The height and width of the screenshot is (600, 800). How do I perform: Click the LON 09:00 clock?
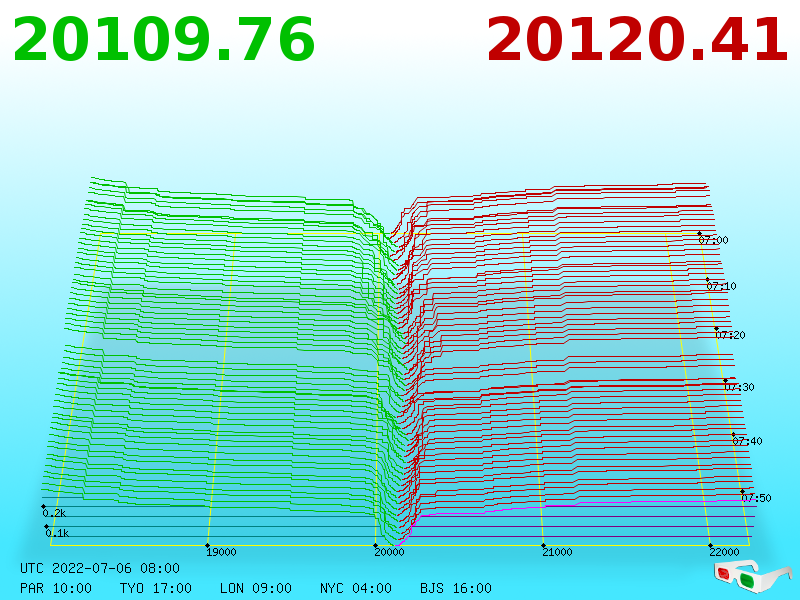tap(256, 588)
